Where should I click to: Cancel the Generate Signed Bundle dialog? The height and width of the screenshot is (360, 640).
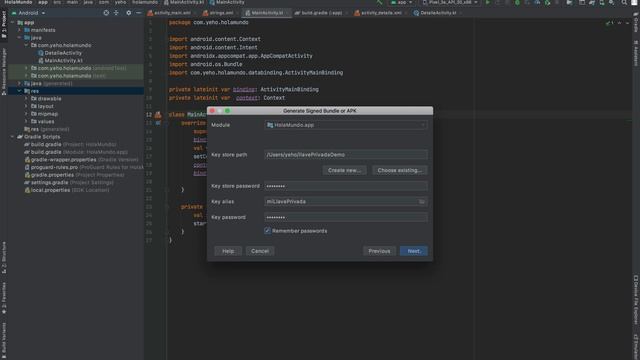[260, 251]
